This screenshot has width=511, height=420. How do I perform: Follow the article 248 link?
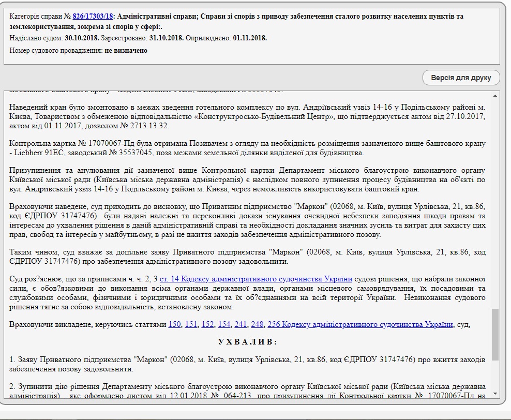257,325
